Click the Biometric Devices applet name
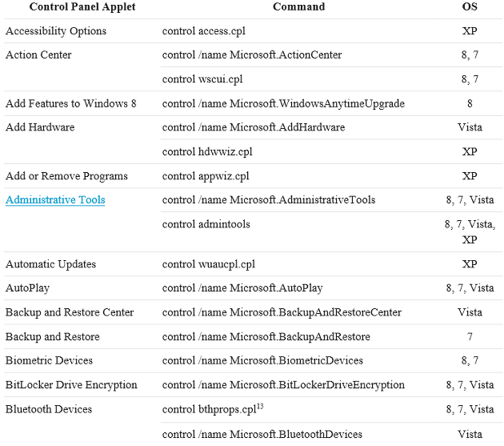The height and width of the screenshot is (446, 504). click(x=49, y=361)
